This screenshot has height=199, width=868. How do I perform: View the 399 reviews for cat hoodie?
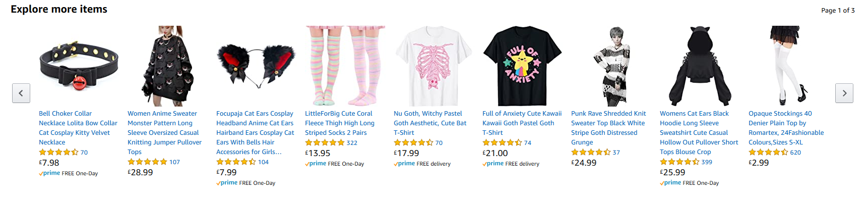coord(707,162)
